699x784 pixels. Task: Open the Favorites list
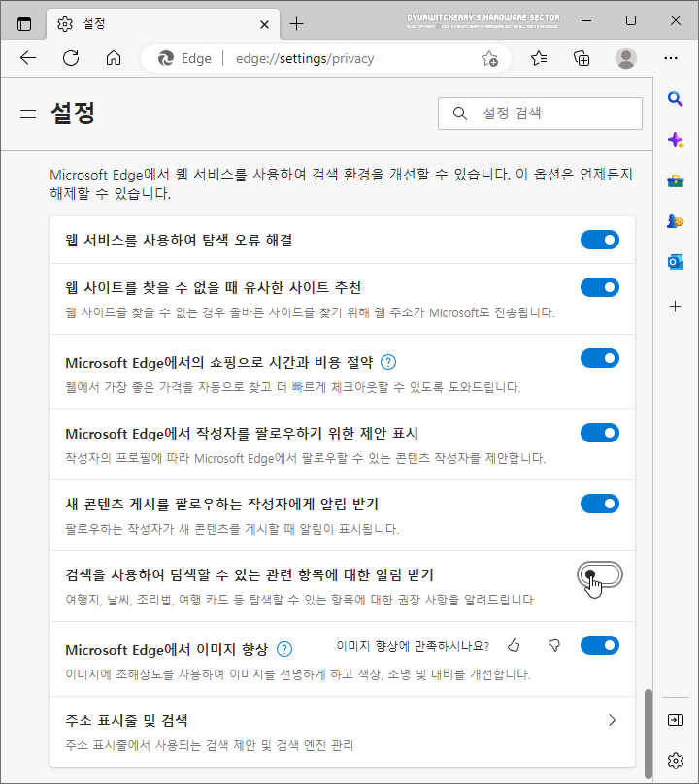tap(539, 58)
